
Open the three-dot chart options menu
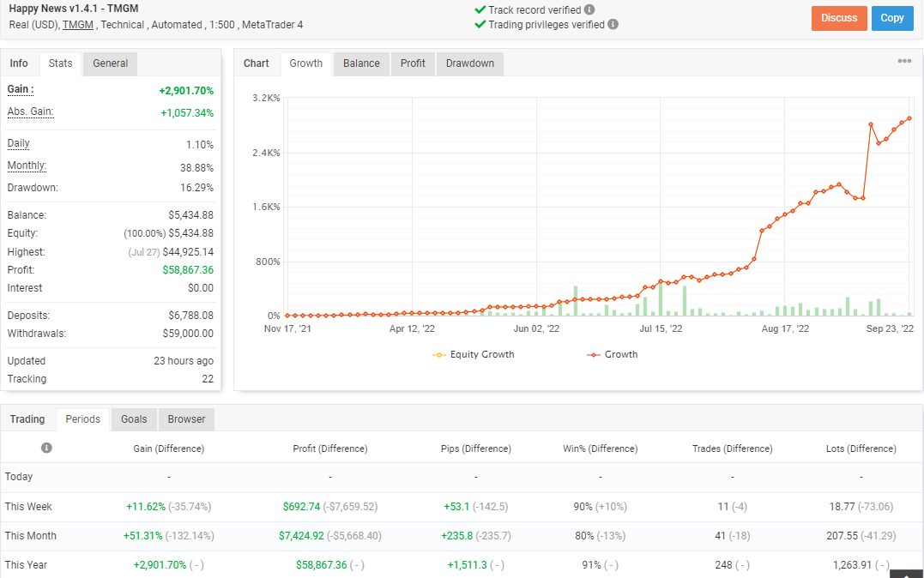tap(904, 61)
